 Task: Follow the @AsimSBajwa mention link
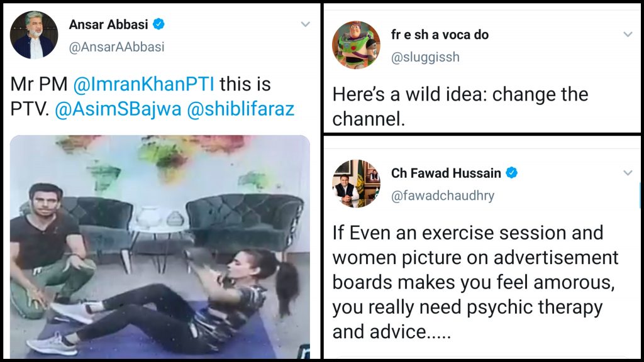coord(118,109)
